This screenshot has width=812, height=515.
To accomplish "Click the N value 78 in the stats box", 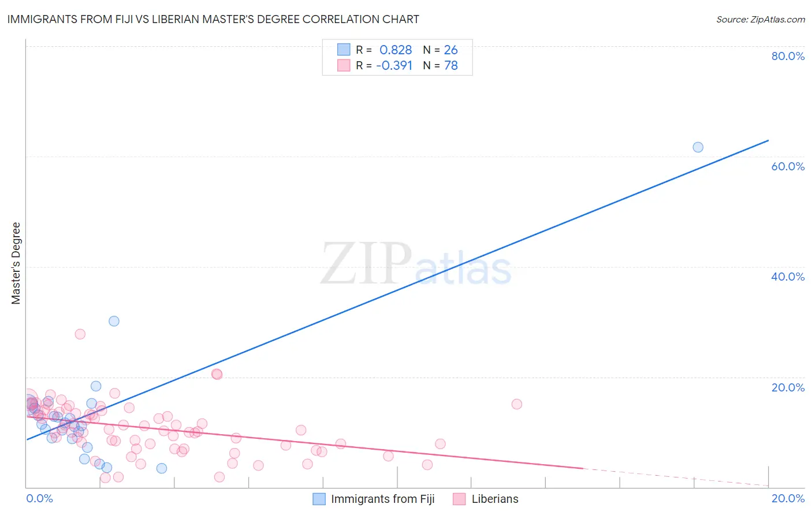I will pos(451,65).
